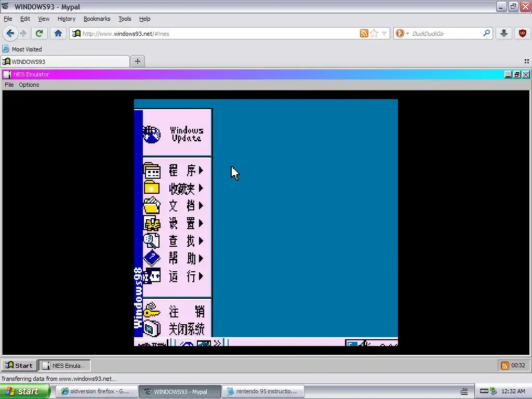This screenshot has height=399, width=532.
Task: Click the Find (查找) magnifier icon
Action: tap(152, 241)
